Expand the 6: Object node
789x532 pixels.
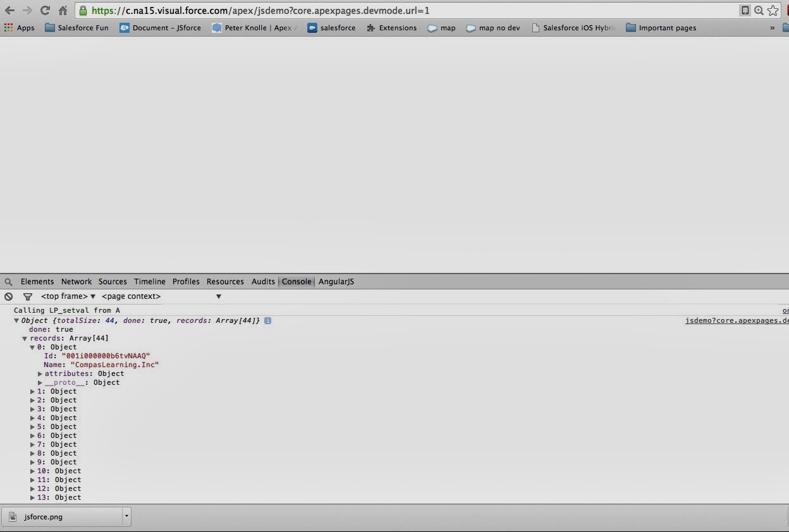(33, 436)
